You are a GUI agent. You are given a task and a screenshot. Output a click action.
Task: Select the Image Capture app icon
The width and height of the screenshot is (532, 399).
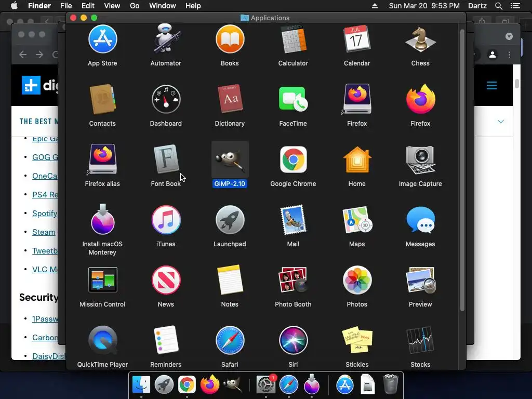coord(420,159)
